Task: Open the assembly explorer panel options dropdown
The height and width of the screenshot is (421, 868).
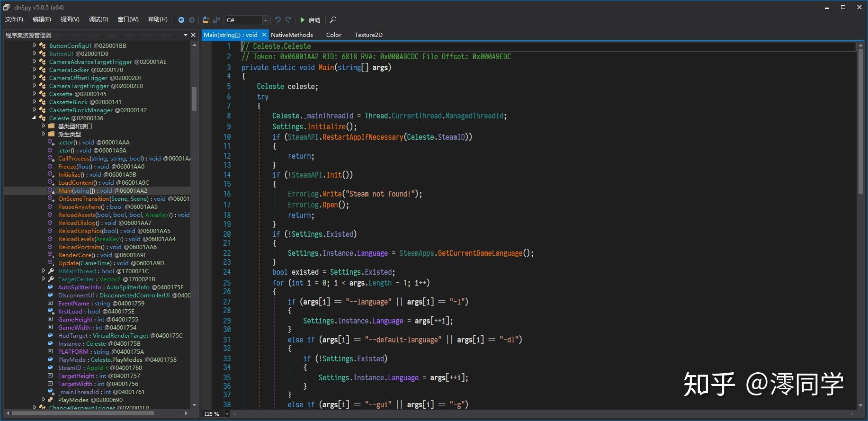Action: coord(186,35)
